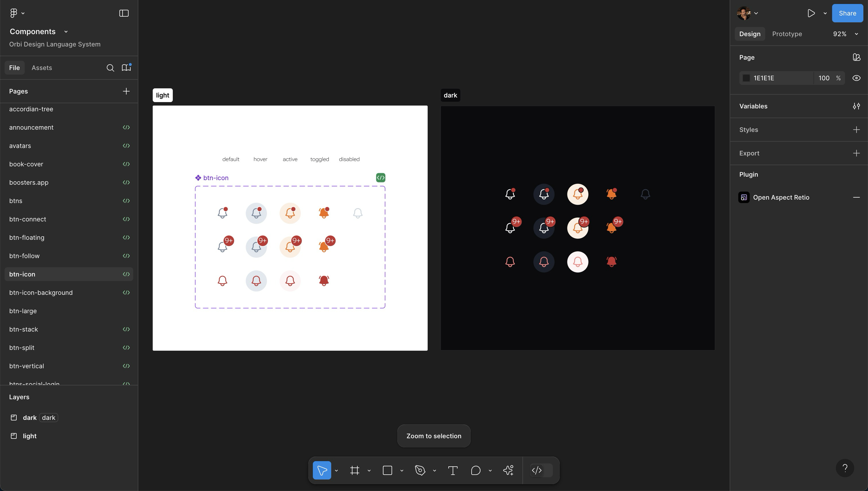868x491 pixels.
Task: Click the Zoom to selection tooltip button
Action: (434, 436)
